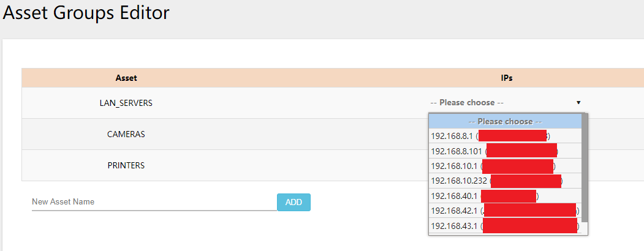Click the IPs column header

click(506, 78)
